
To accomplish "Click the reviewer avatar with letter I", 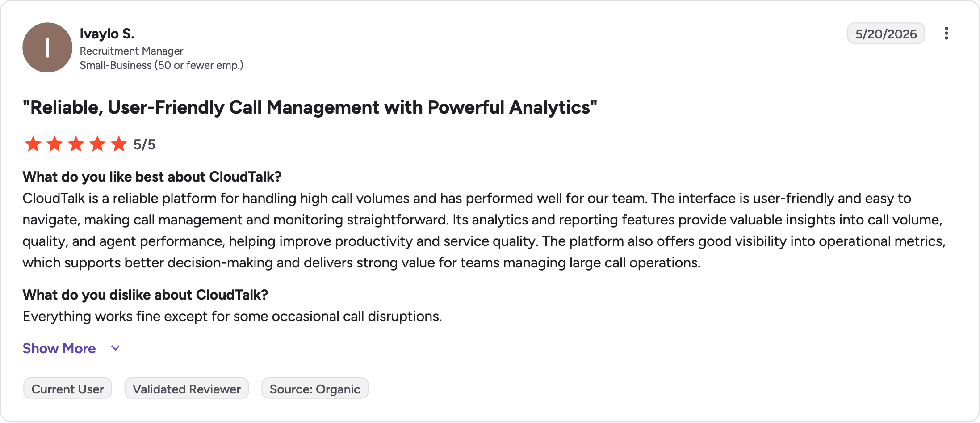I will [47, 47].
